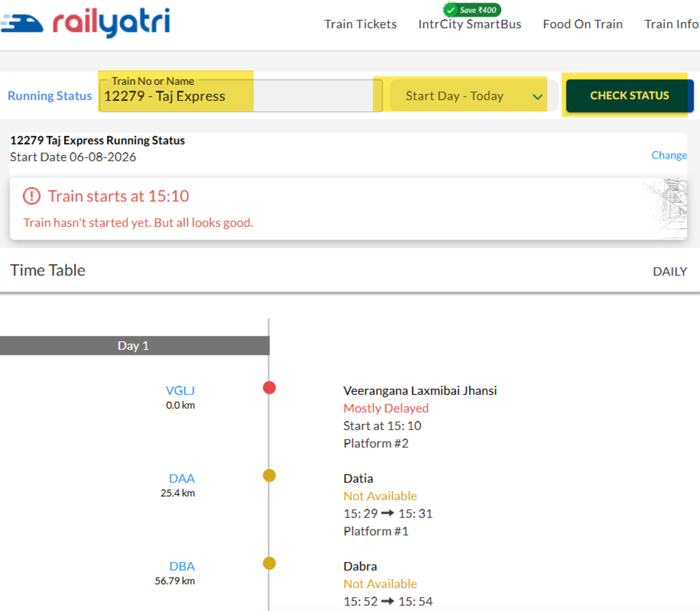The height and width of the screenshot is (611, 700).
Task: Click the Start at 15:10 text
Action: [382, 426]
